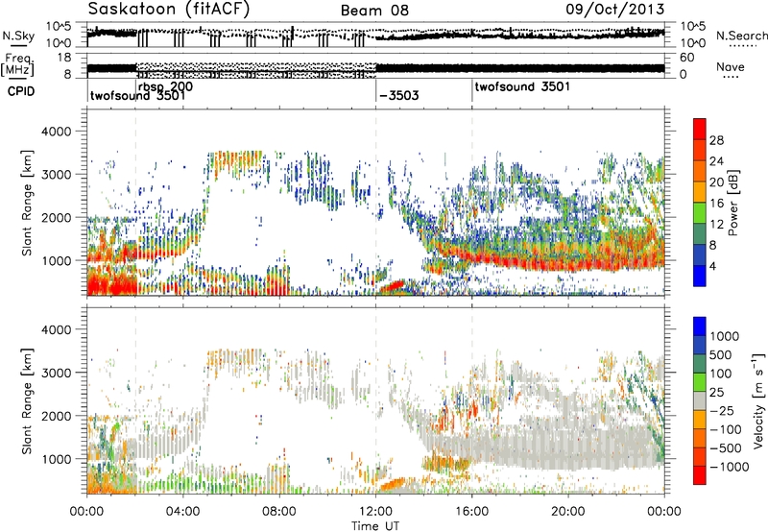Screen dimensions: 768x532
Task: Pick Velocity colorbar segment between 500 and 1000
Action: click(700, 346)
